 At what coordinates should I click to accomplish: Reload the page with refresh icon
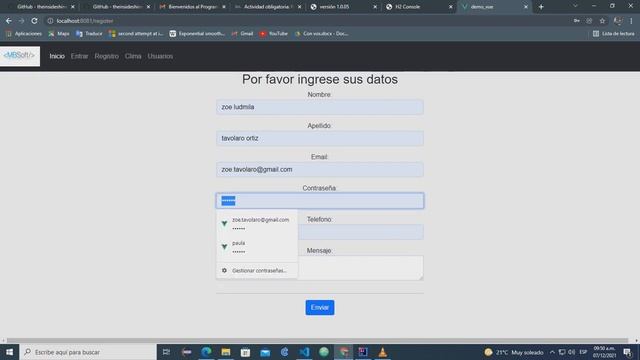pos(34,21)
